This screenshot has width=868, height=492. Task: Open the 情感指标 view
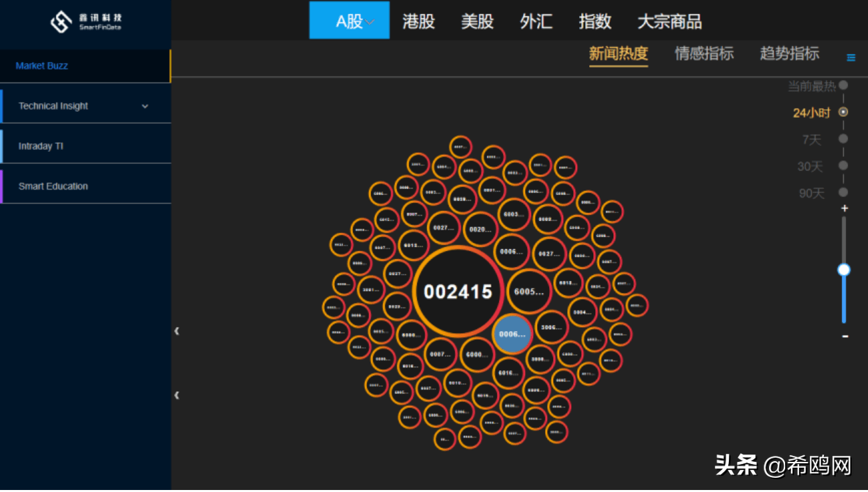click(x=703, y=54)
